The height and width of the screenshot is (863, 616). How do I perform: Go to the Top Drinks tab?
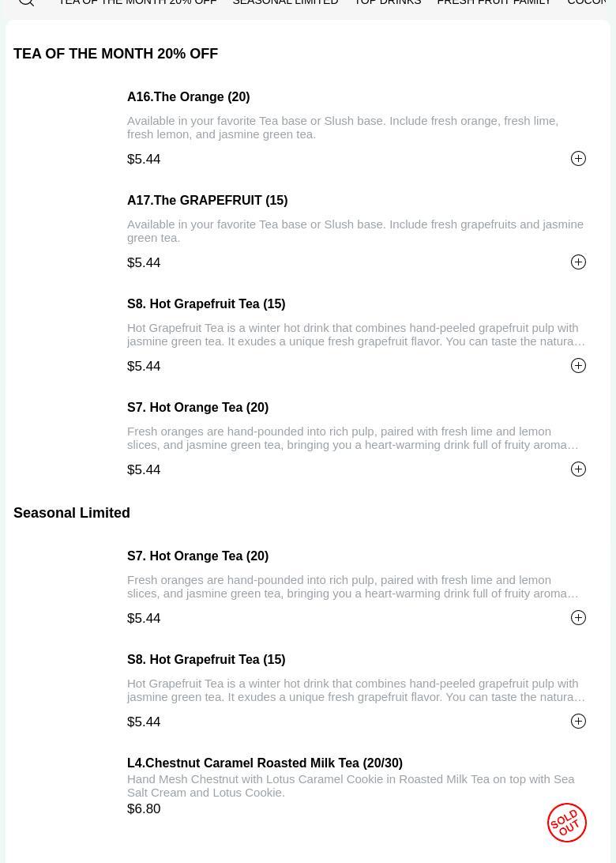(x=387, y=3)
